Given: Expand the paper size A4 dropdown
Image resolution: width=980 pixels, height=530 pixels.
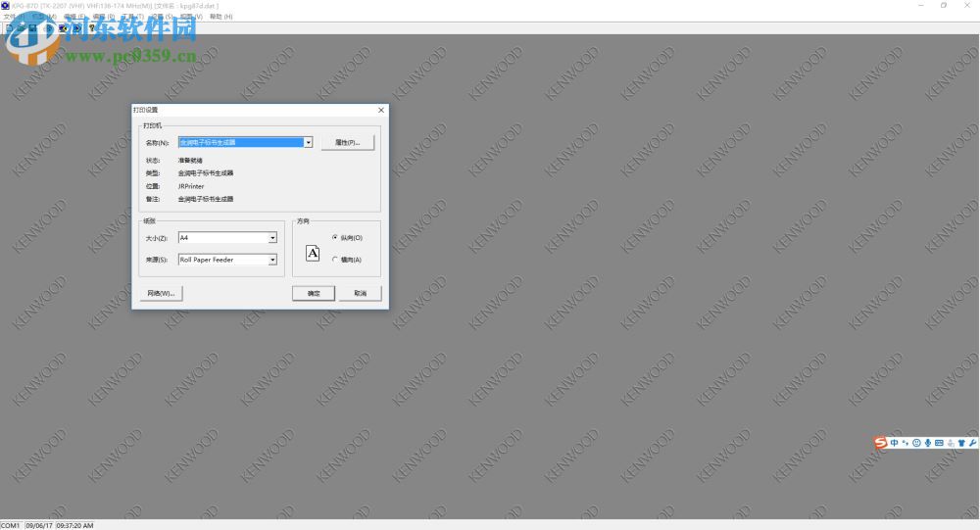Looking at the screenshot, I should coord(272,238).
